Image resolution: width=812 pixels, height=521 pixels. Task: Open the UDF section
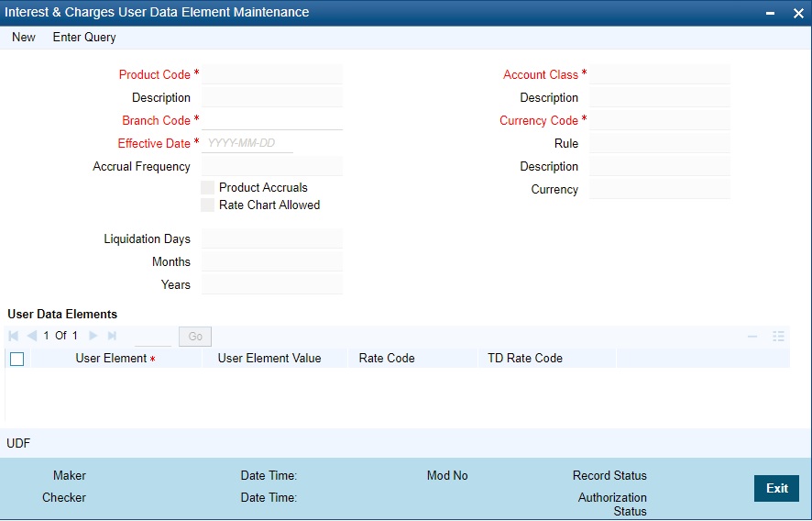click(18, 443)
